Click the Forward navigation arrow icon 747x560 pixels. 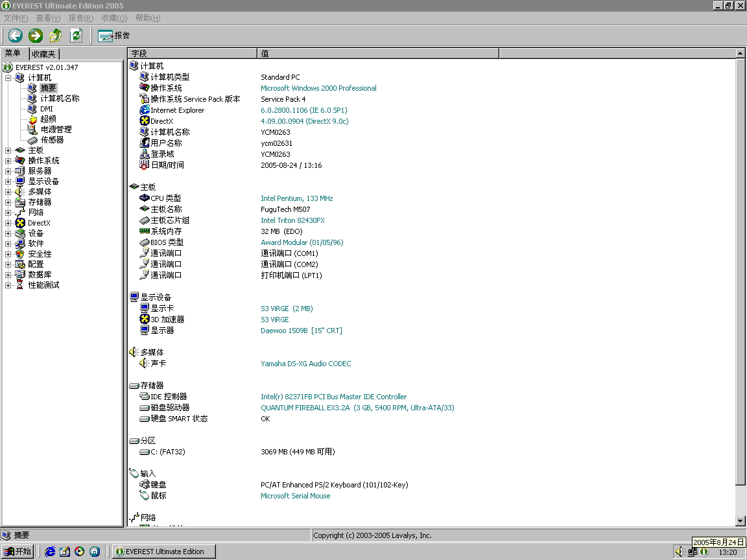[36, 35]
